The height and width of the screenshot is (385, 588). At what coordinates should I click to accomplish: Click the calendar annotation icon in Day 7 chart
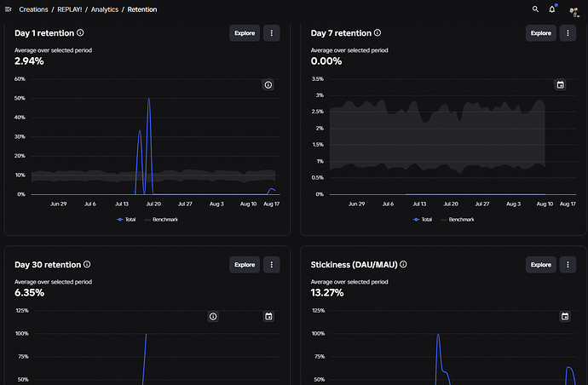tap(560, 85)
